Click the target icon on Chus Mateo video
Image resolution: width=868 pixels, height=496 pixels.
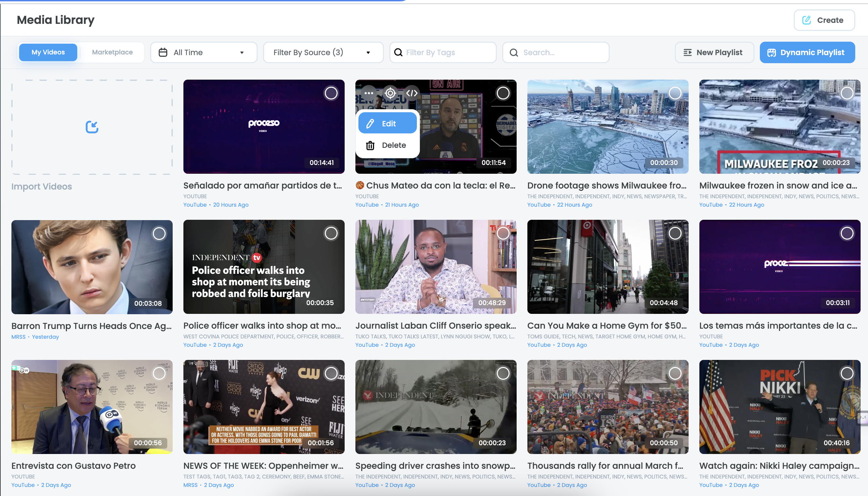[x=390, y=93]
